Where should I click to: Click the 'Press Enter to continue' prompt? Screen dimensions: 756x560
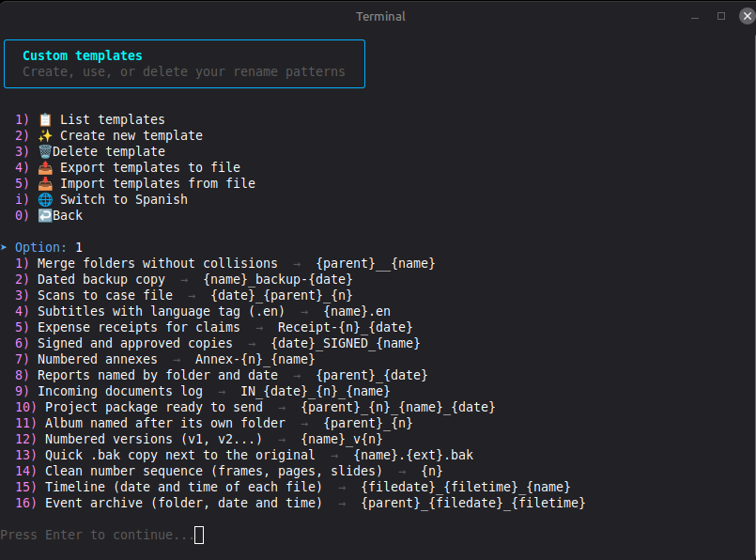(97, 535)
